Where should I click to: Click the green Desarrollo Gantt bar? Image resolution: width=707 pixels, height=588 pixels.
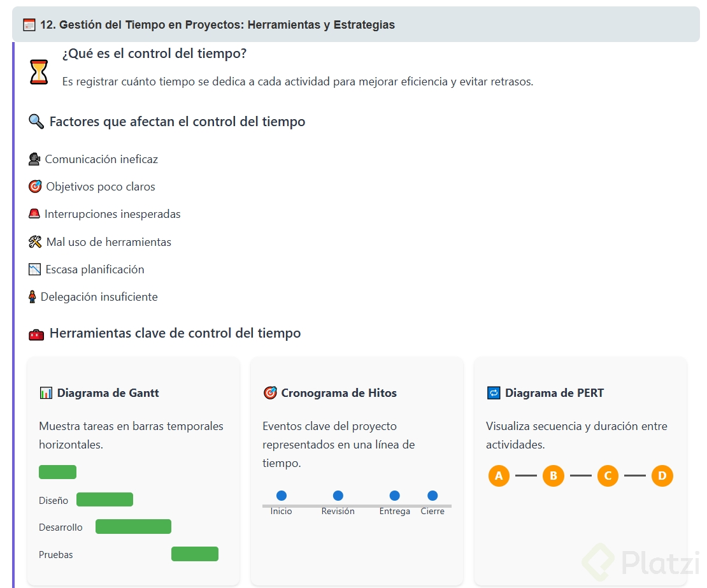coord(133,527)
